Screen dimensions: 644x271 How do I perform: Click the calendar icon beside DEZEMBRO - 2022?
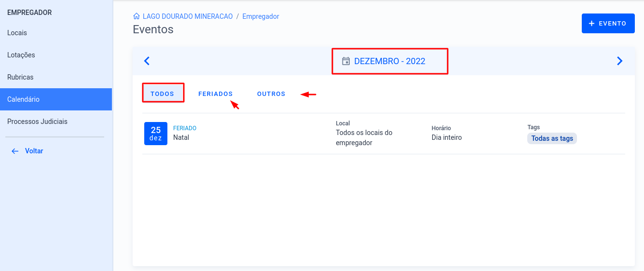(x=346, y=61)
